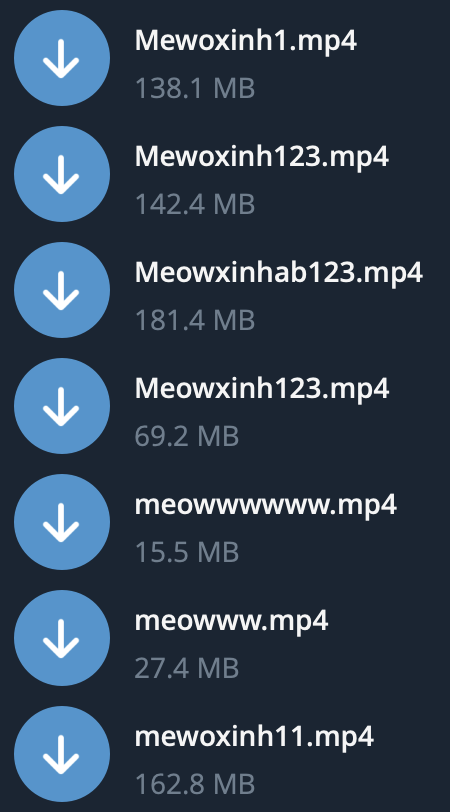Download Mewoxinh1.mp4 using its arrow icon
The width and height of the screenshot is (450, 812).
point(62,58)
